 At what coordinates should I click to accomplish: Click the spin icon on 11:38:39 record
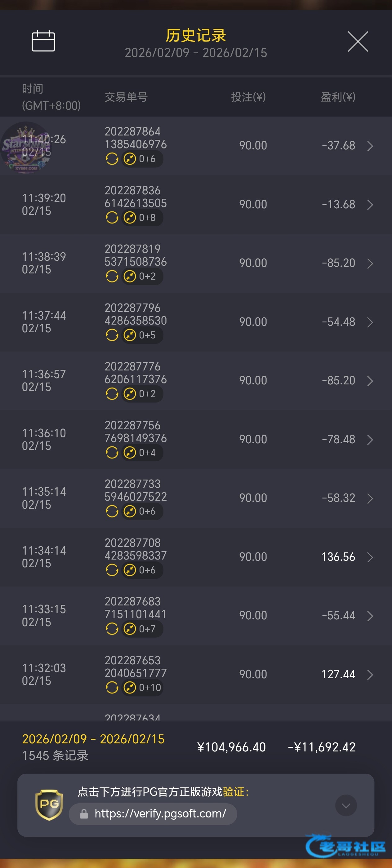[x=112, y=276]
